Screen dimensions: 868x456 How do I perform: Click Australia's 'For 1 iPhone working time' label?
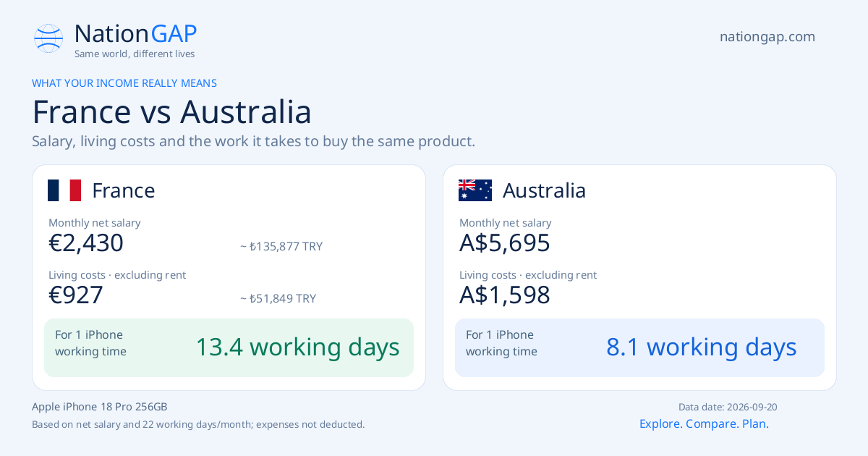(502, 343)
